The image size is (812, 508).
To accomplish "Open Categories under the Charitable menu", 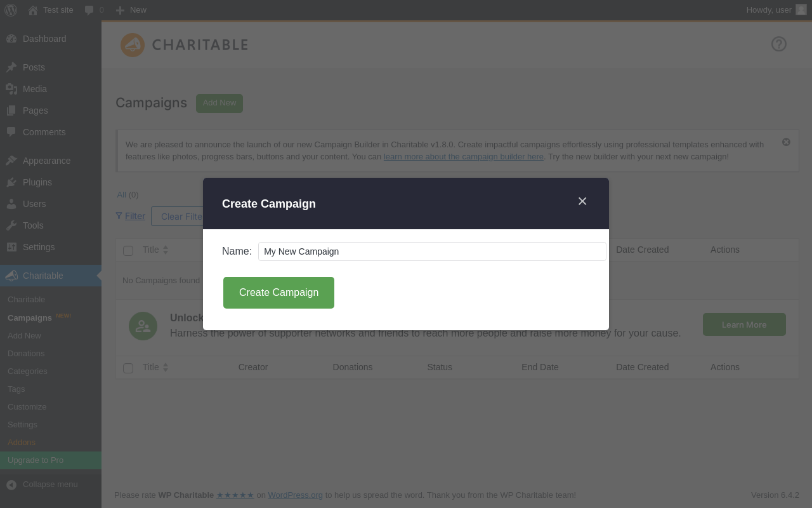I will coord(27,371).
